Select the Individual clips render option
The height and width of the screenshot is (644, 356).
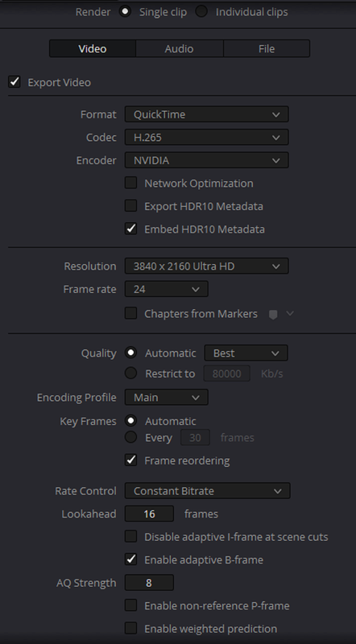click(x=201, y=11)
